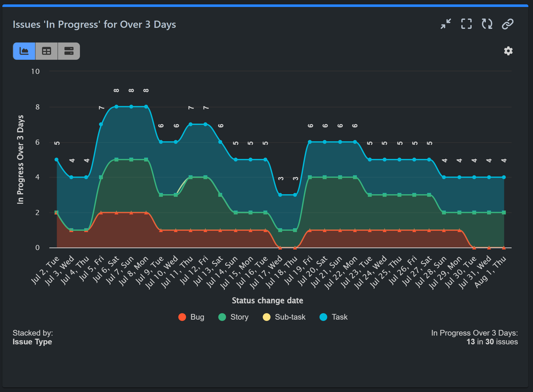The width and height of the screenshot is (533, 392).
Task: Collapse the widget view
Action: pyautogui.click(x=446, y=24)
